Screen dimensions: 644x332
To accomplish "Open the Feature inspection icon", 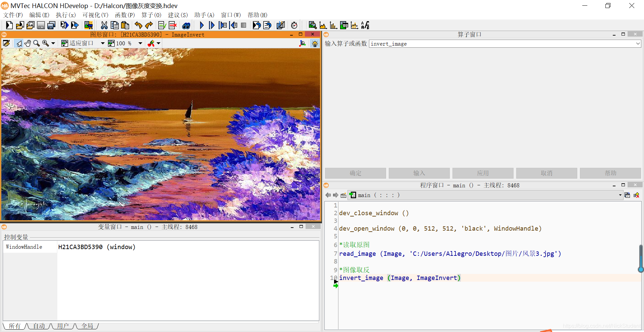I will pos(344,25).
